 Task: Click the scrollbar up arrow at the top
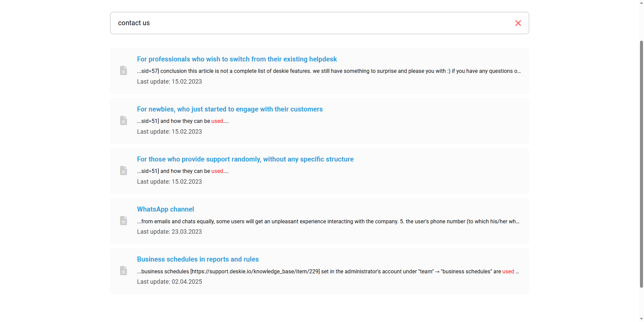click(641, 3)
